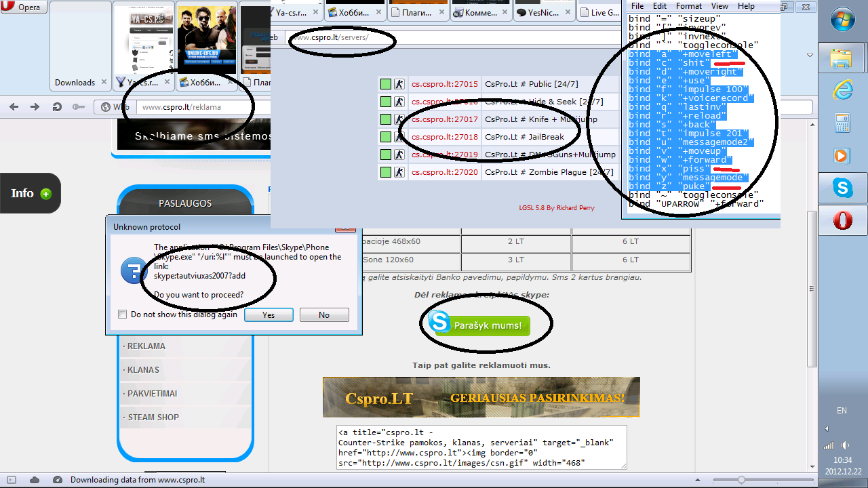Click the Counter-Strike icon in the Hide & Seek row

[400, 102]
